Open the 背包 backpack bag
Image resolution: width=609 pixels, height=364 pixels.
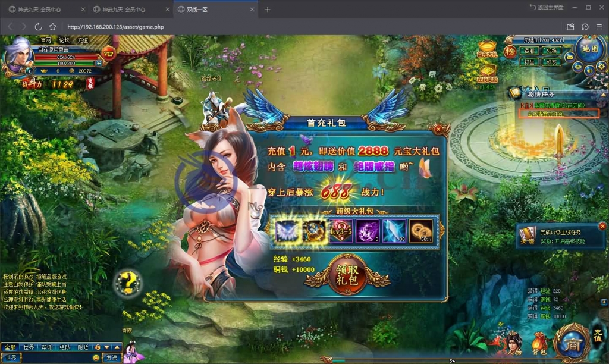coord(539,344)
